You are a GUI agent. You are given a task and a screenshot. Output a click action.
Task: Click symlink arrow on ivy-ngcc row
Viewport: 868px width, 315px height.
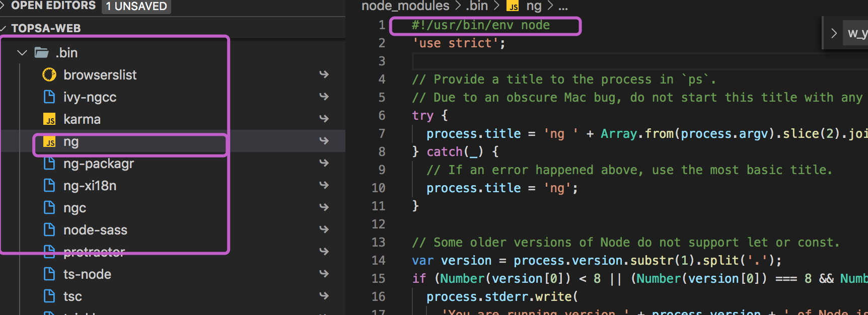coord(324,96)
